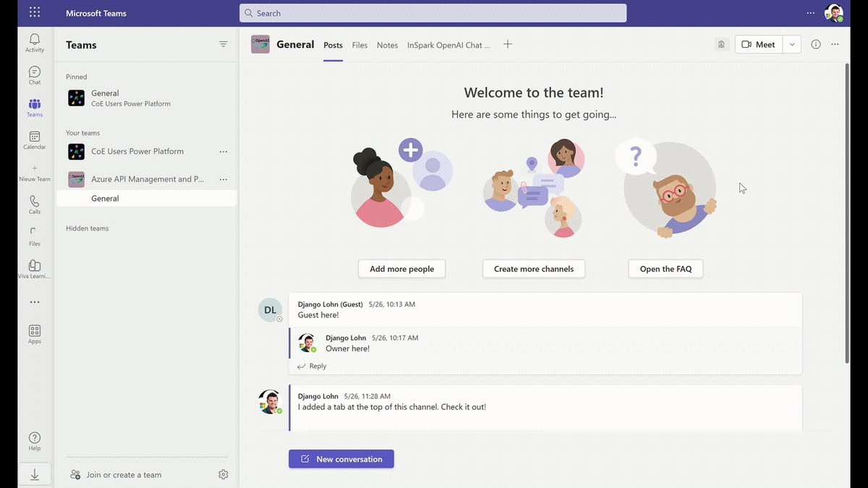Image resolution: width=868 pixels, height=488 pixels.
Task: Open the teams list filter icon
Action: pos(223,45)
